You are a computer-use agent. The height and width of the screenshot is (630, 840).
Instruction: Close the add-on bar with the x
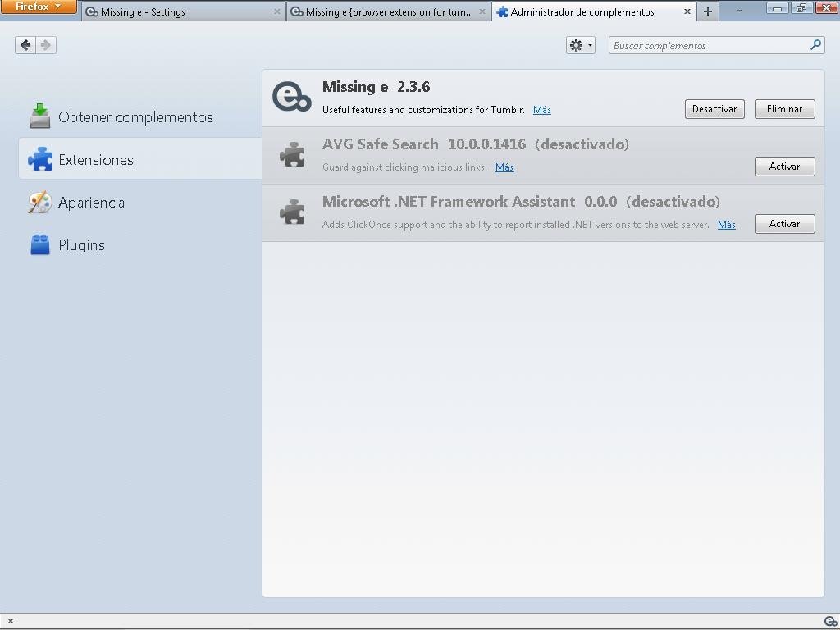(x=10, y=622)
